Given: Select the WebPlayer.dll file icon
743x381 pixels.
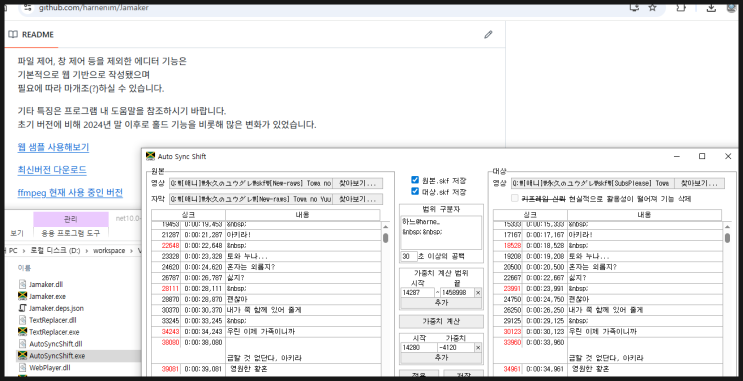Looking at the screenshot, I should (22, 367).
